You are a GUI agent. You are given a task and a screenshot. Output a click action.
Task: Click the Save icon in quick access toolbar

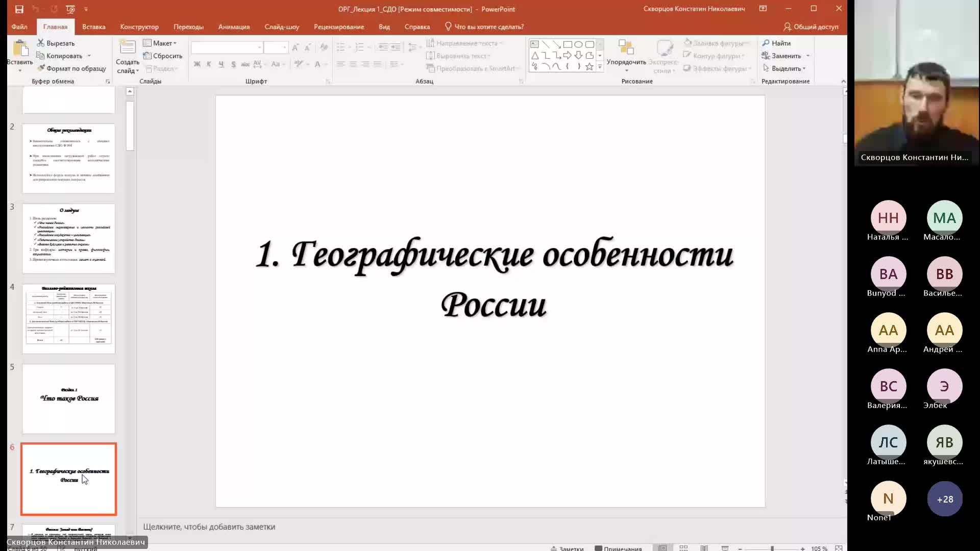[19, 9]
